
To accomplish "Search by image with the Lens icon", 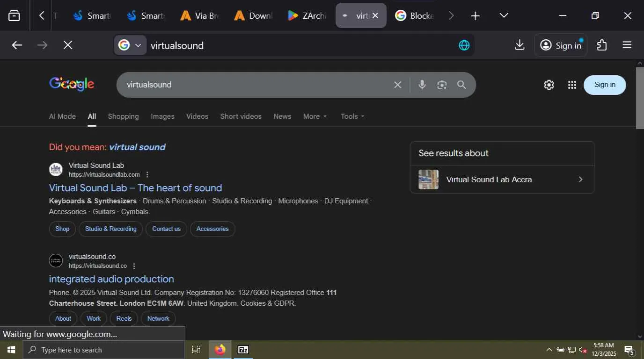I will coord(442,85).
